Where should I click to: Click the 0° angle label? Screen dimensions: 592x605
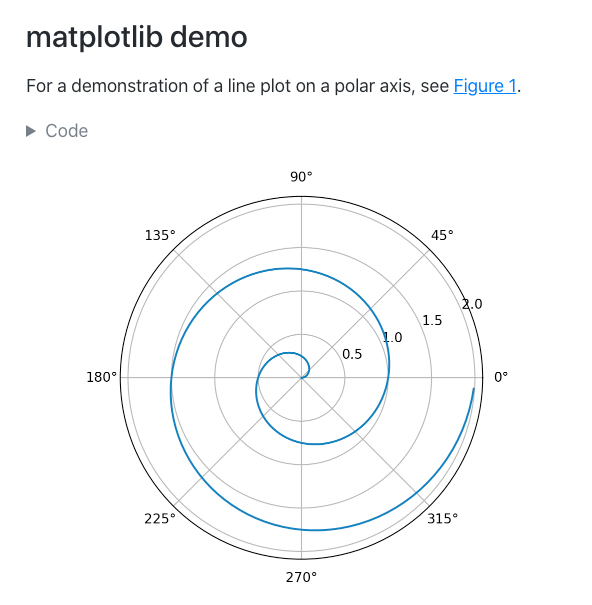tap(501, 377)
